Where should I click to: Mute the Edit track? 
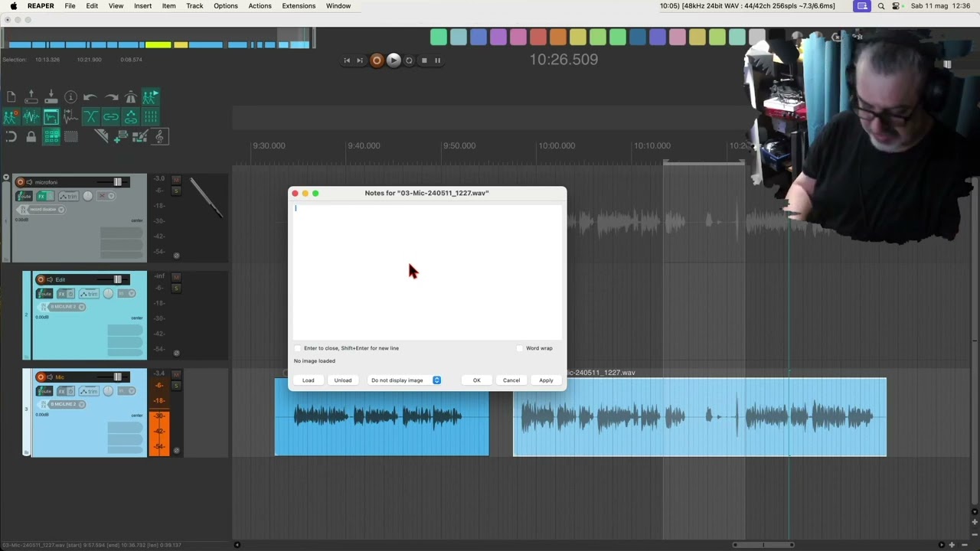[176, 278]
